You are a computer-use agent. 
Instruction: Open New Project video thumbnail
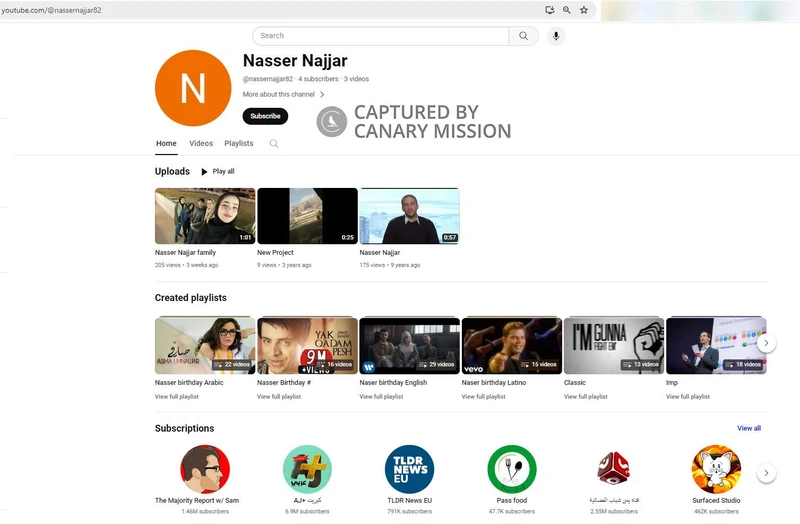[x=307, y=216]
